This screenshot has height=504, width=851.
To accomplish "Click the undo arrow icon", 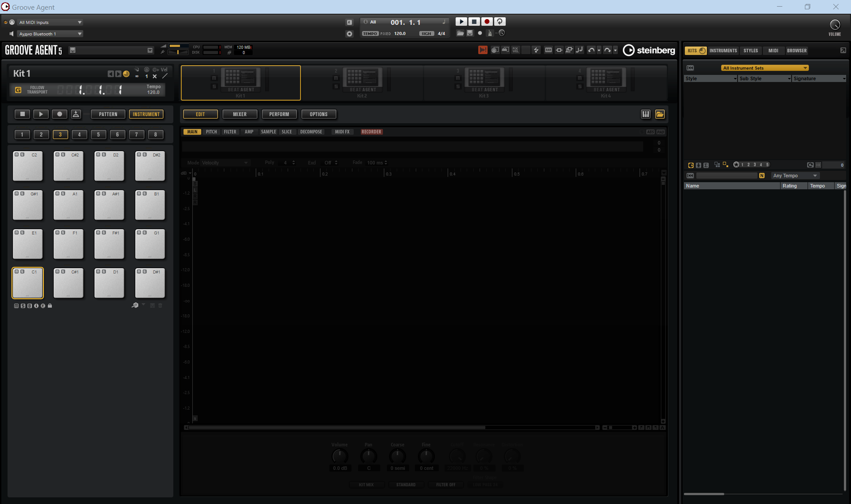I will coord(591,50).
